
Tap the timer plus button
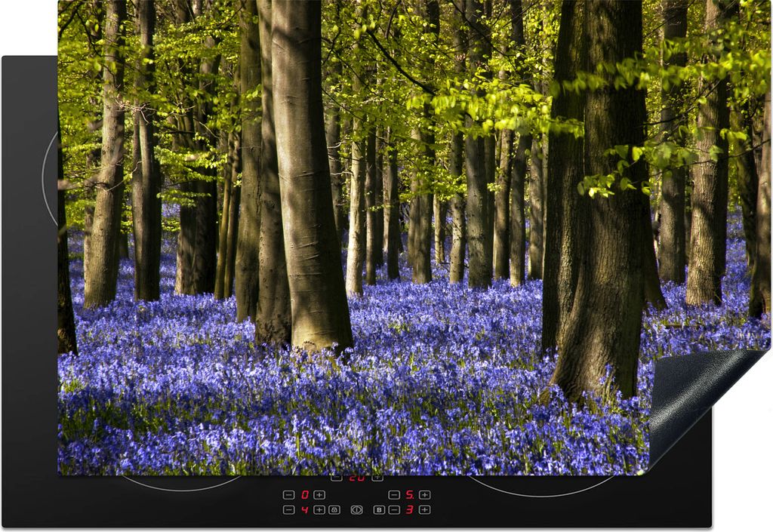click(x=377, y=478)
